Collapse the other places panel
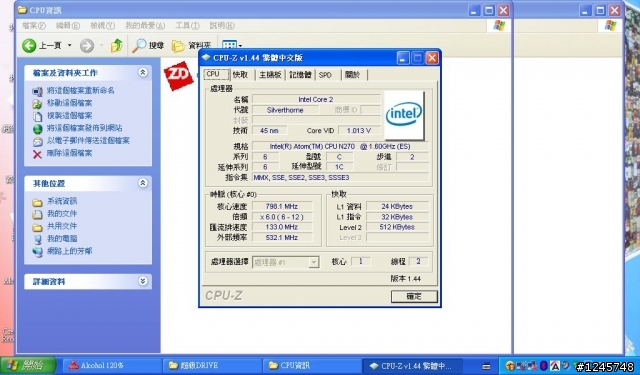Viewport: 640px width, 375px height. pos(142,183)
